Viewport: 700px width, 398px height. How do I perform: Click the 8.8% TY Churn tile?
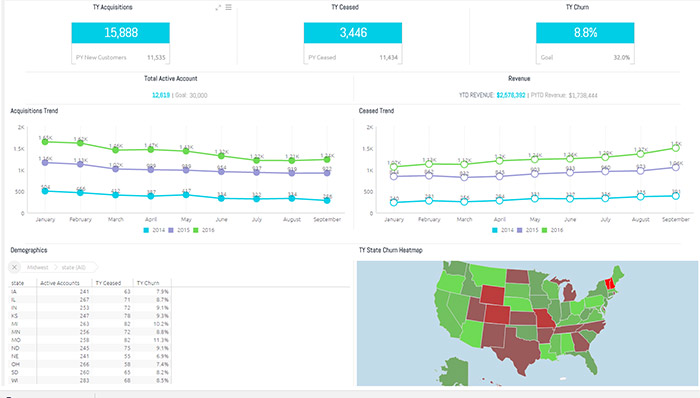pyautogui.click(x=585, y=33)
